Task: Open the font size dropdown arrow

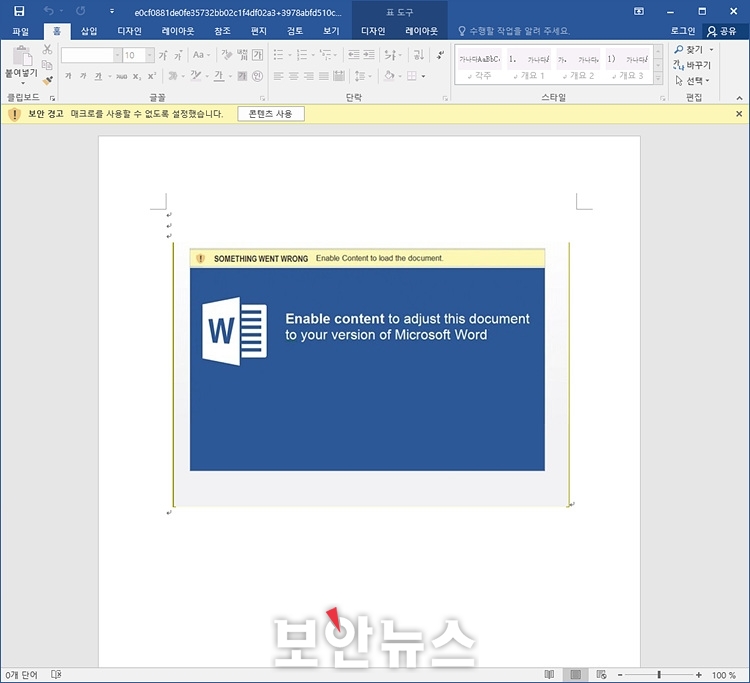Action: [x=150, y=55]
